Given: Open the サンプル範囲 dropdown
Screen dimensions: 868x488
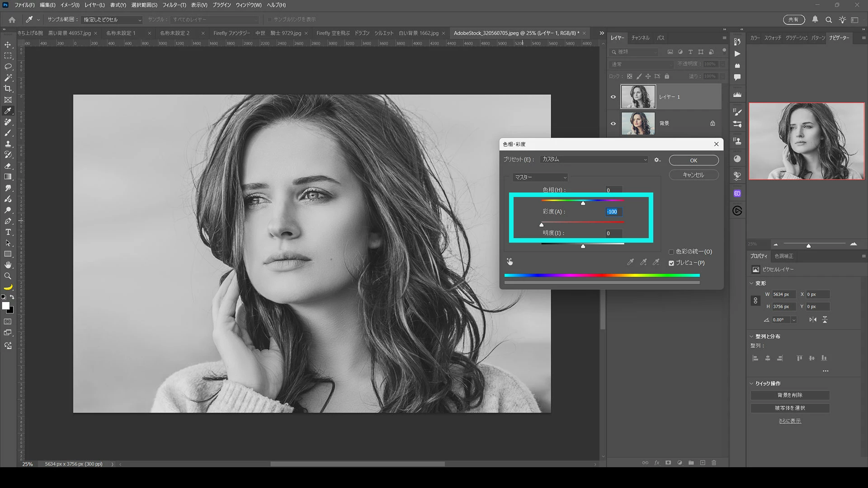Looking at the screenshot, I should (x=112, y=20).
